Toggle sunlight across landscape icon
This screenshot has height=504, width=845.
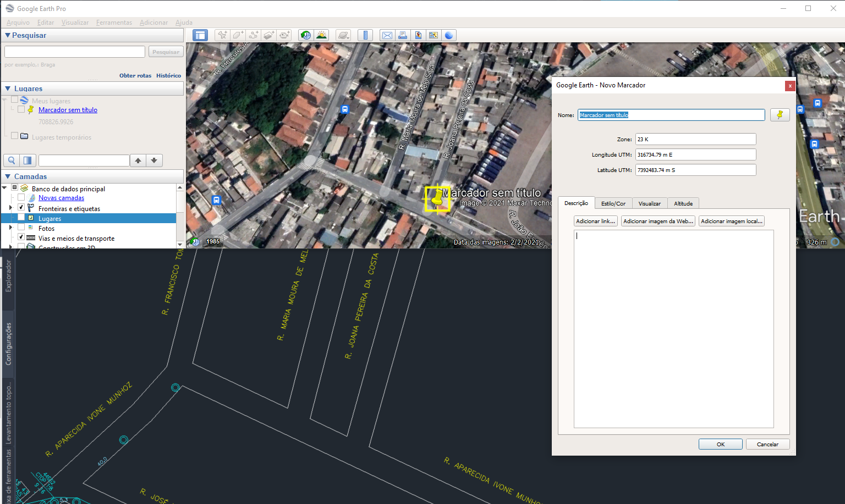(x=321, y=35)
